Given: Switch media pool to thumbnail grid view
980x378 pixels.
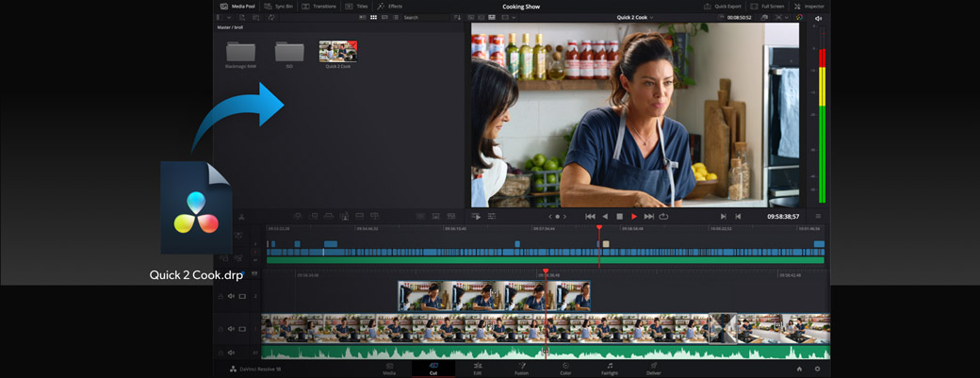Looking at the screenshot, I should point(374,18).
